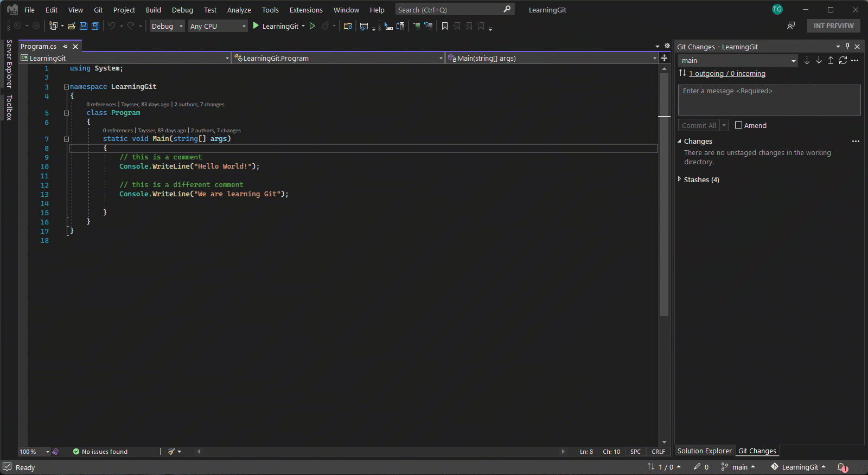Click the Sync icon in Git Changes
Viewport: 868px width, 475px height.
click(x=843, y=61)
